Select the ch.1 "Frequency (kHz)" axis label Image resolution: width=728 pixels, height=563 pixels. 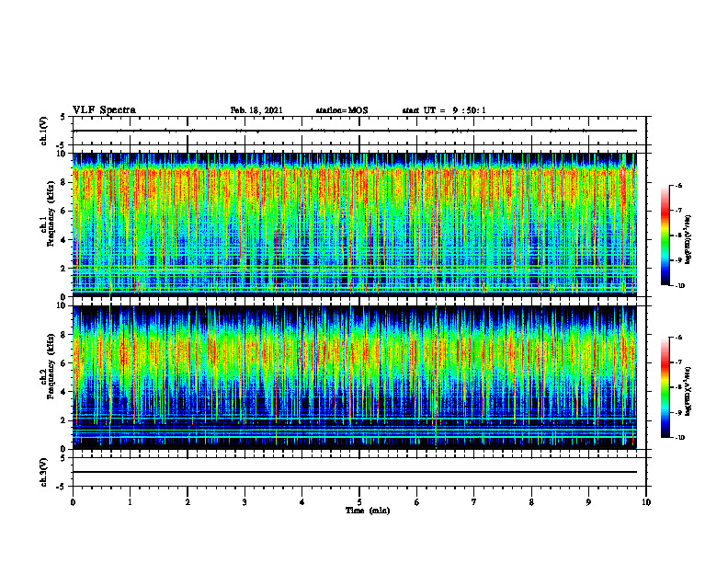[51, 214]
